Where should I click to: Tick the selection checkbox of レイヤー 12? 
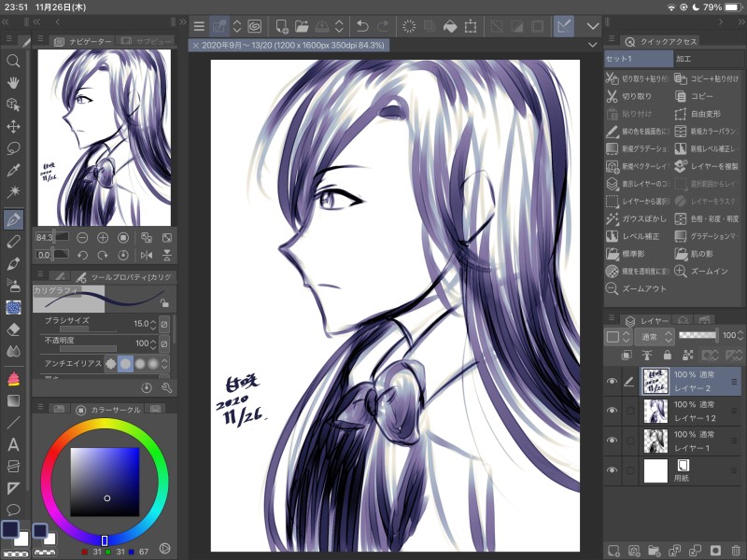[x=629, y=411]
